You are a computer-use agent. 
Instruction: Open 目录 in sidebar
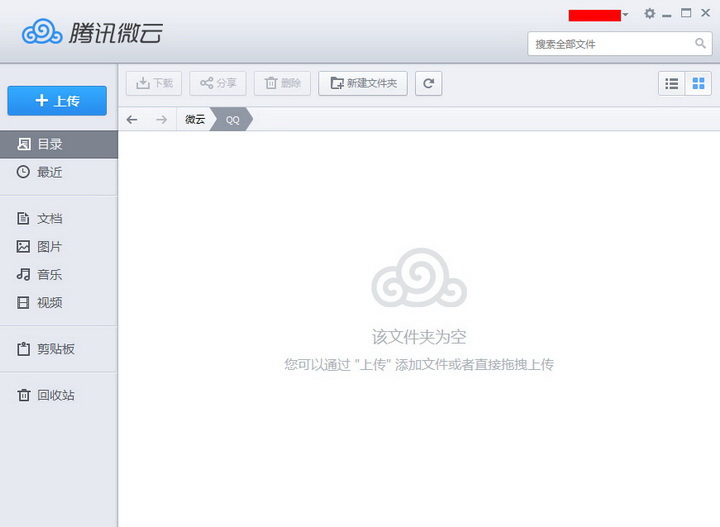[49, 144]
